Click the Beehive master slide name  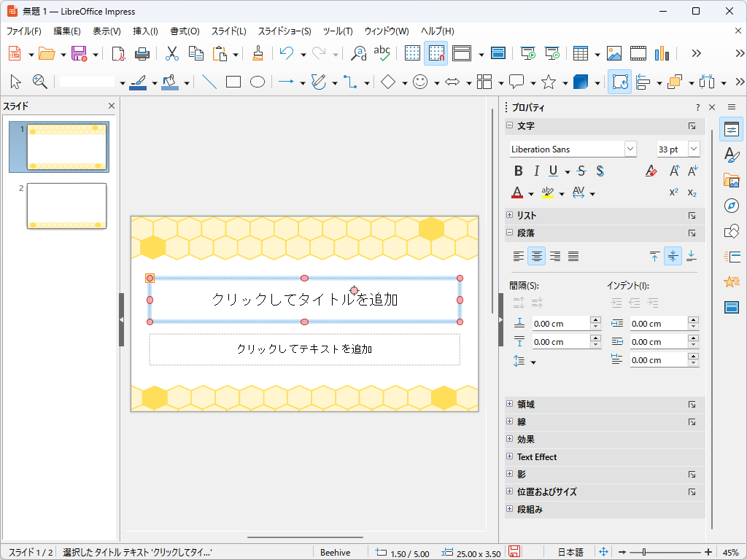[335, 553]
